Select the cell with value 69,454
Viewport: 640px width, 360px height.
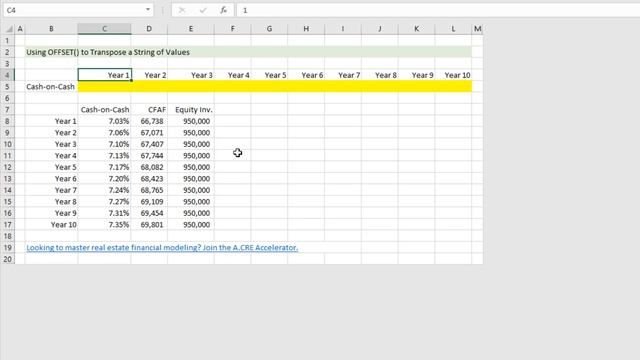(149, 213)
